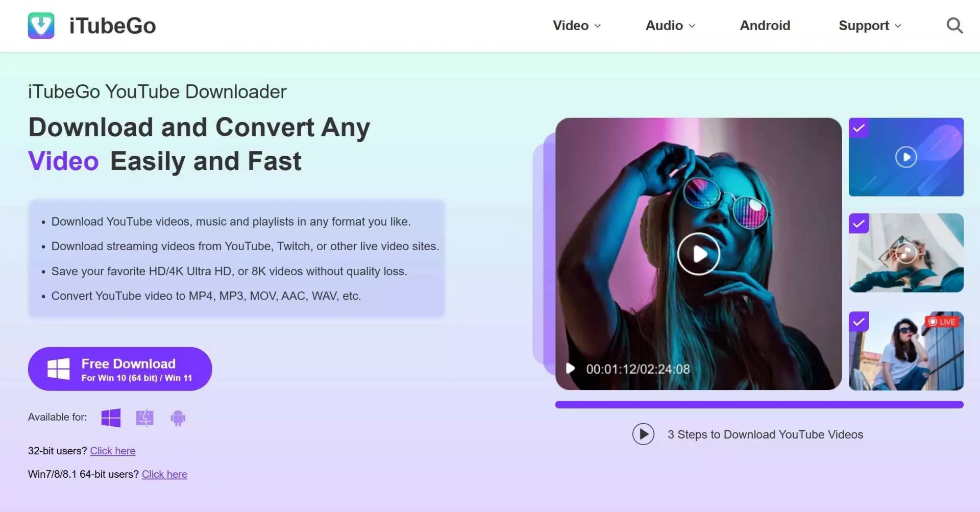Click the iTubeGo logo icon
Viewport: 980px width, 512px height.
[x=41, y=26]
